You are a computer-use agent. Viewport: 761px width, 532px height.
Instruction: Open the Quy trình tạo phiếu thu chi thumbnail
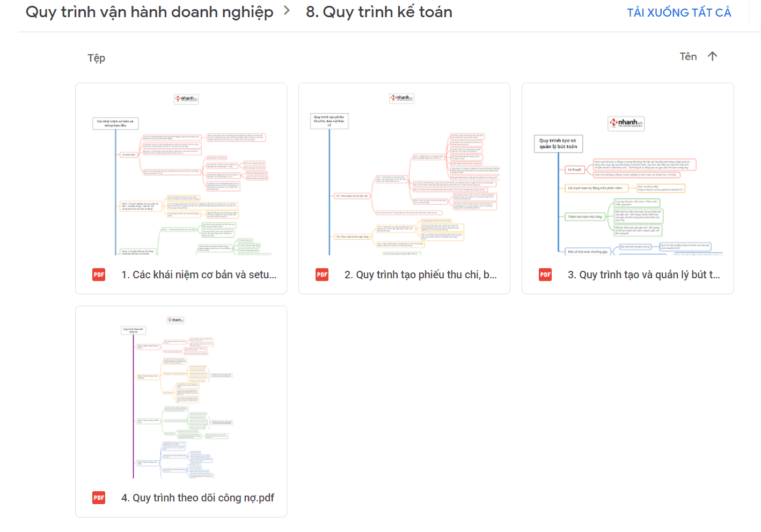pyautogui.click(x=404, y=172)
